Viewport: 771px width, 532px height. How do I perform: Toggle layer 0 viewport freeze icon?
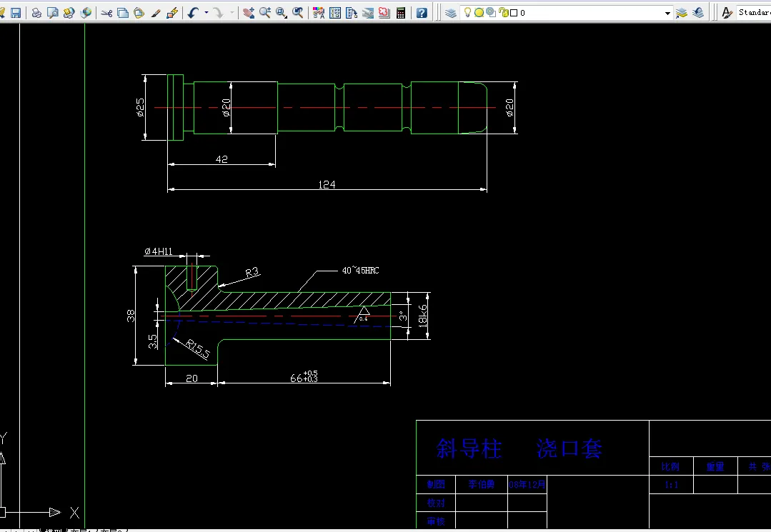491,13
